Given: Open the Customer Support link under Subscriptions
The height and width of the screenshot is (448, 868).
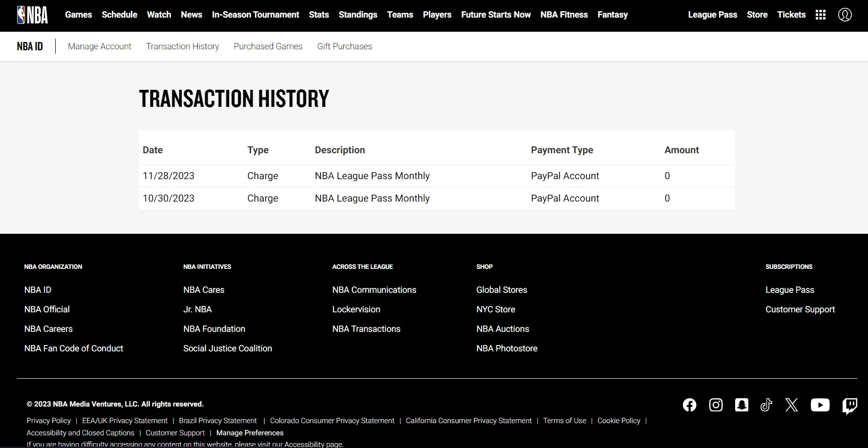Looking at the screenshot, I should [x=800, y=309].
